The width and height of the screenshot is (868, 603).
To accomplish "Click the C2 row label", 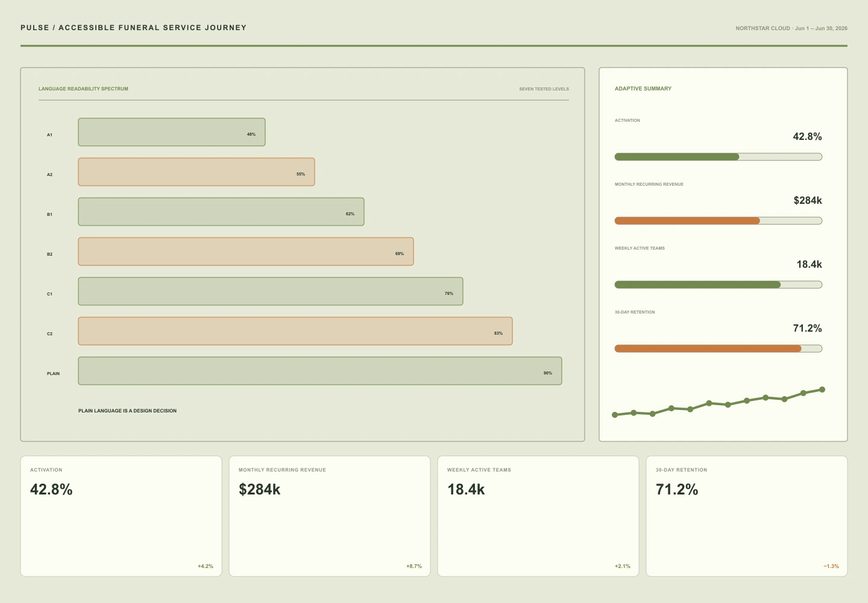I will (49, 334).
